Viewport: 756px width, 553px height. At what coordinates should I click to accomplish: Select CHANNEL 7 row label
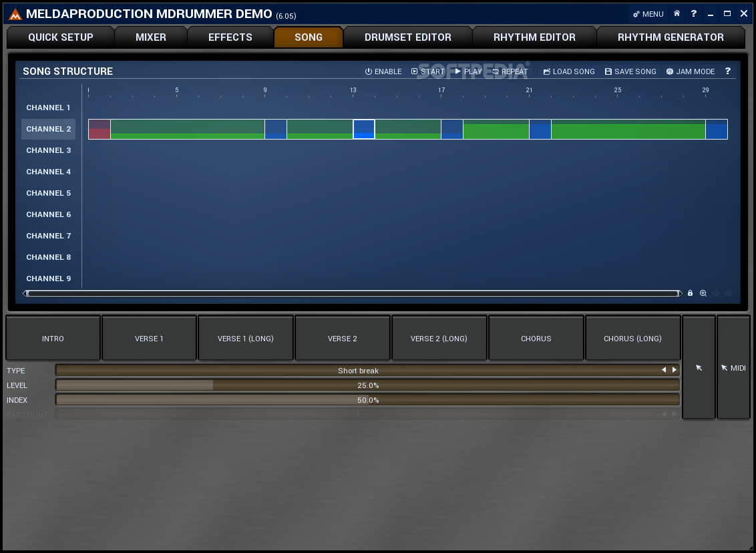click(48, 236)
